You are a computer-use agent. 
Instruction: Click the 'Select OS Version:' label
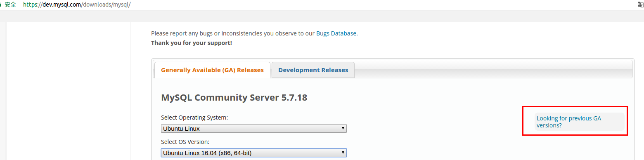point(185,142)
